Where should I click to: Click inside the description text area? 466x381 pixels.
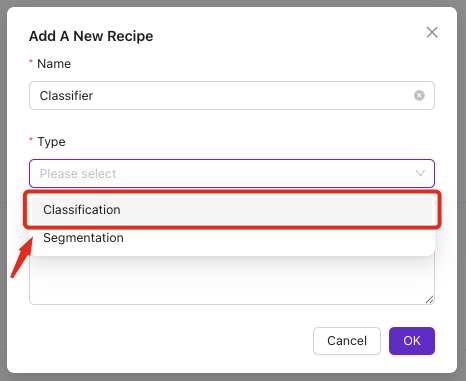[232, 280]
